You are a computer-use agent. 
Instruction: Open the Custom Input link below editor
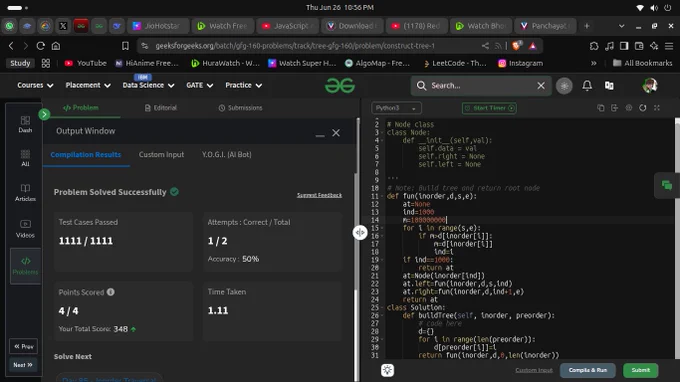point(534,370)
